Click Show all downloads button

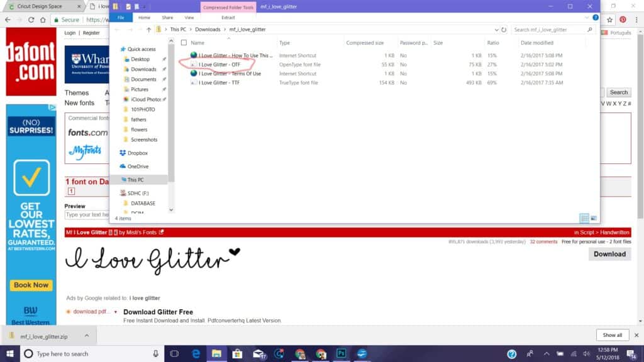coord(613,335)
